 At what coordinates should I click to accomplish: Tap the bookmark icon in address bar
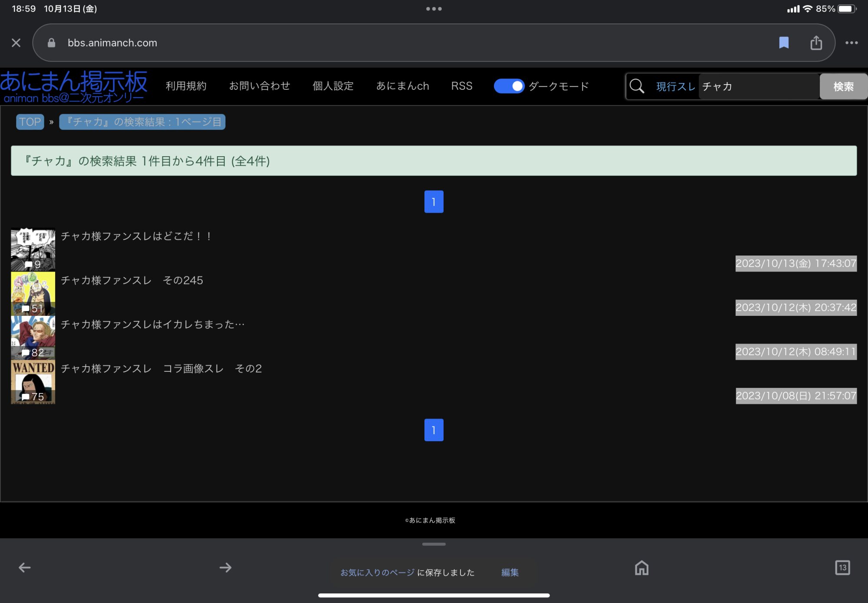(x=783, y=43)
